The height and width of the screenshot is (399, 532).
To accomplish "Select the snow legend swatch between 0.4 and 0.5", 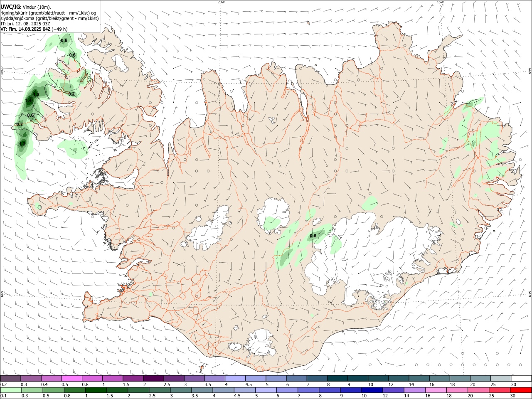I will [51, 379].
